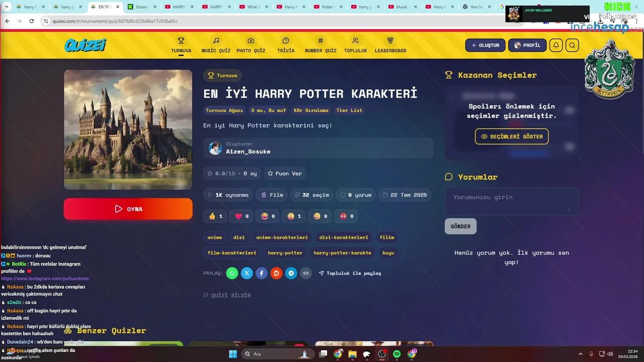Select the Tier List mode
Screen dimensions: 644x362
tap(349, 110)
